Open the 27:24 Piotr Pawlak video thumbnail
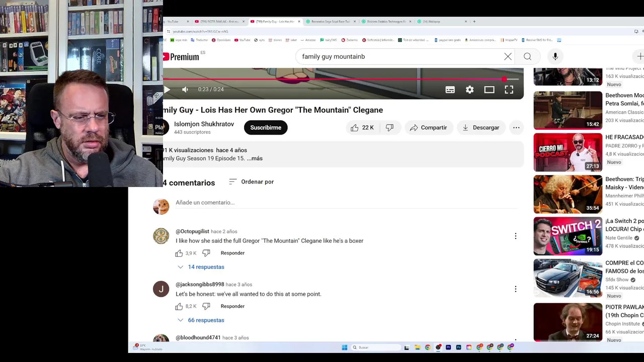 [x=568, y=322]
